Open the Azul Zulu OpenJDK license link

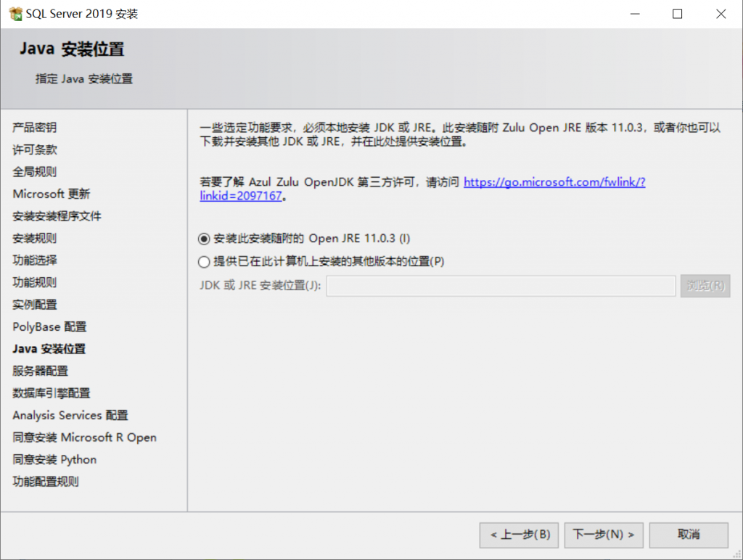click(x=554, y=182)
